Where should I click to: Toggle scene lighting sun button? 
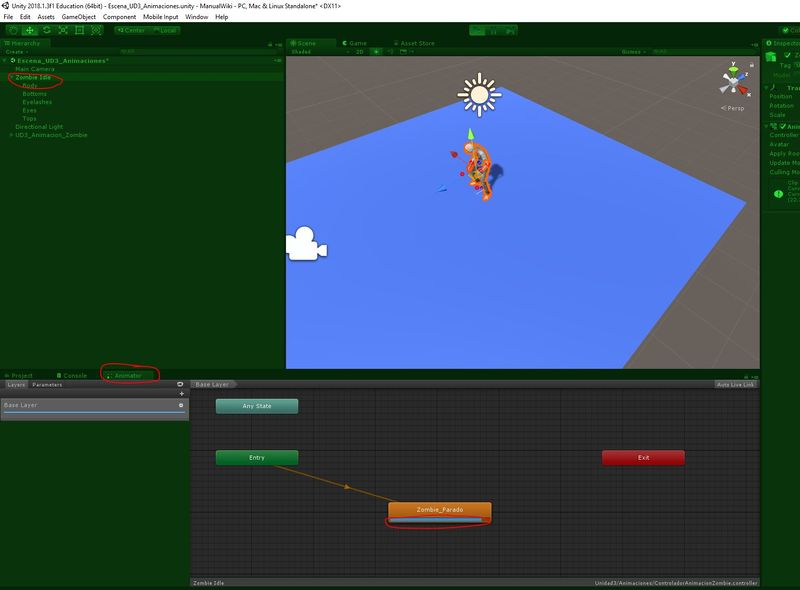point(377,52)
